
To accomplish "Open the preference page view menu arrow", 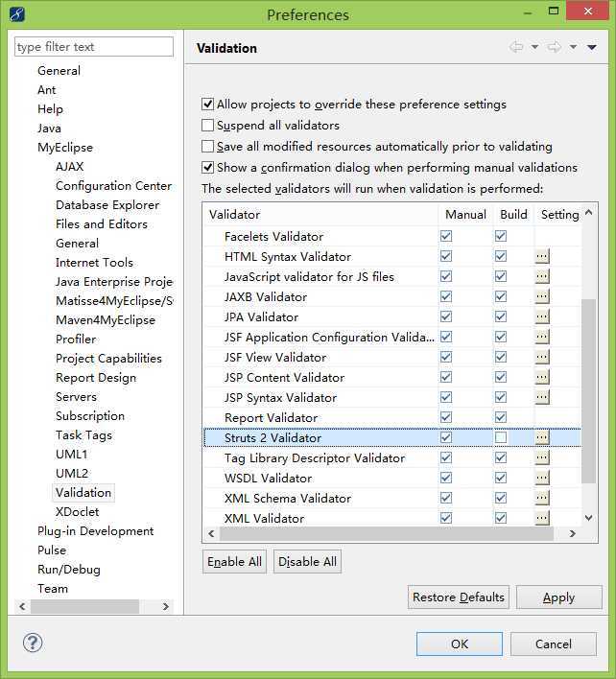I will coord(592,47).
